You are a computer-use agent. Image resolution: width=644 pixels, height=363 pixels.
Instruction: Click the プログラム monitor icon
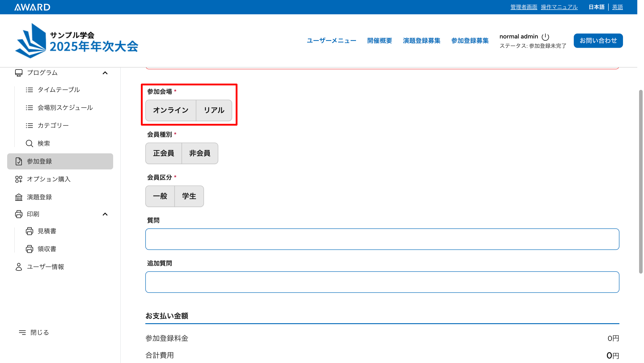coord(19,73)
